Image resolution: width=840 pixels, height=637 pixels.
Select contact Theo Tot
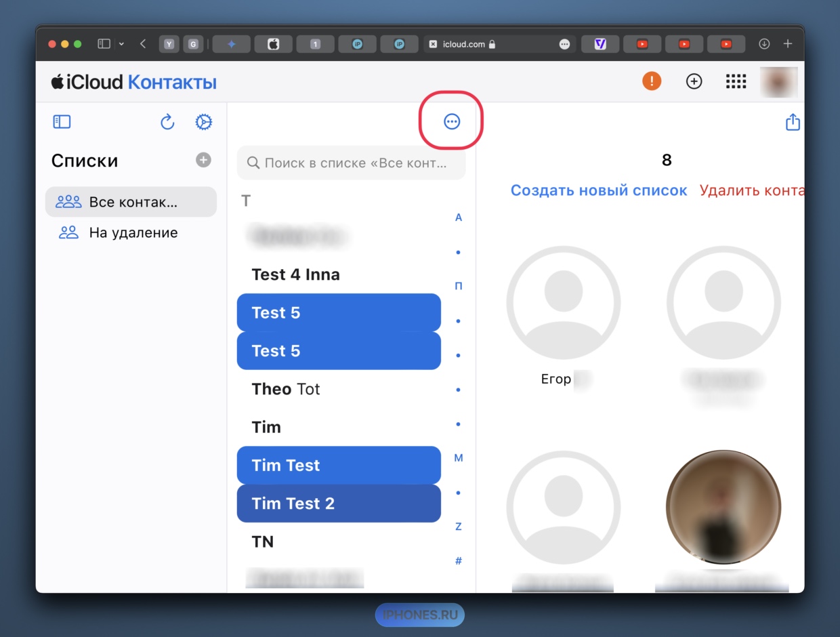tap(339, 389)
